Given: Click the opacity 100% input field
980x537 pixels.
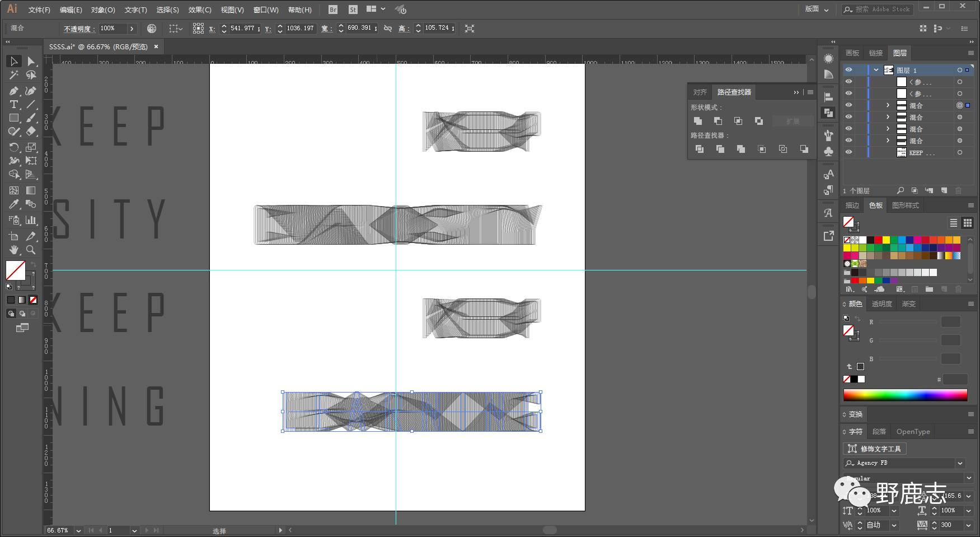Looking at the screenshot, I should point(112,29).
